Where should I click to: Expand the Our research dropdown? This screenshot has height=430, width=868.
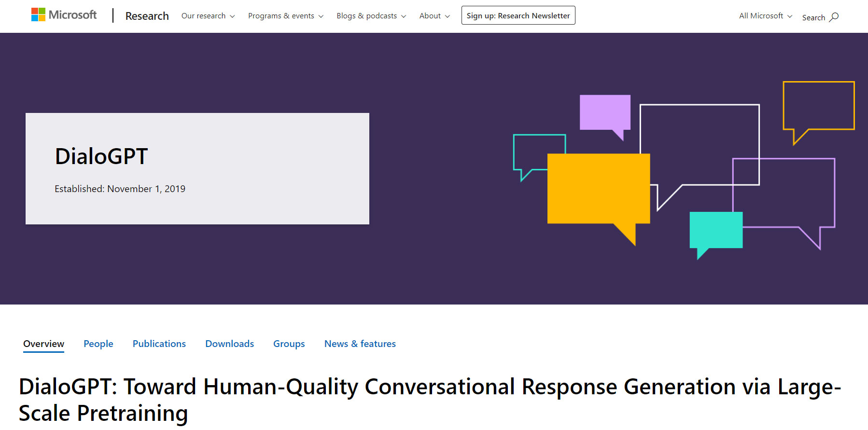[x=208, y=16]
